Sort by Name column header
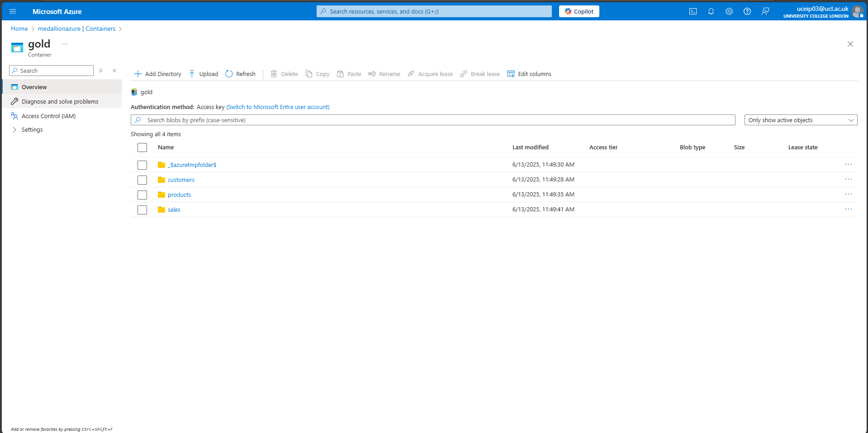 (x=166, y=147)
